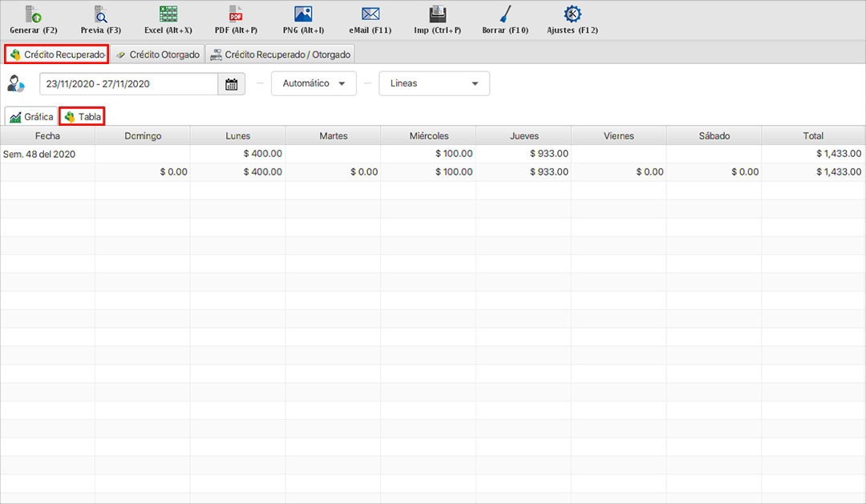Click the user filter icon beside date field
This screenshot has height=504, width=866.
pos(16,83)
